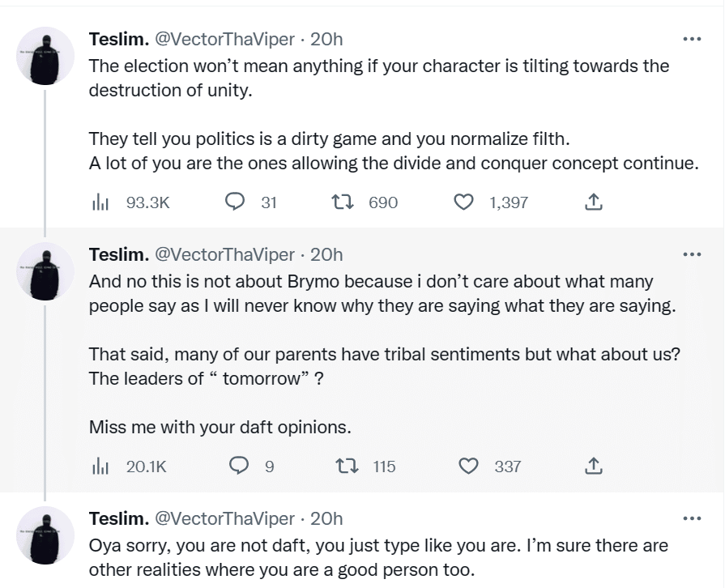Open Teslim's profile from the first tweet name
This screenshot has height=588, width=725.
118,39
